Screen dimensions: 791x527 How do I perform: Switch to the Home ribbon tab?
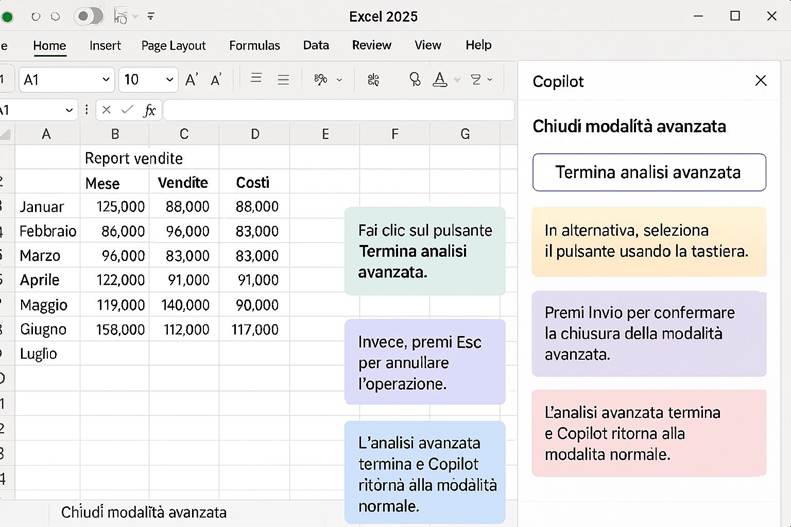[x=49, y=45]
